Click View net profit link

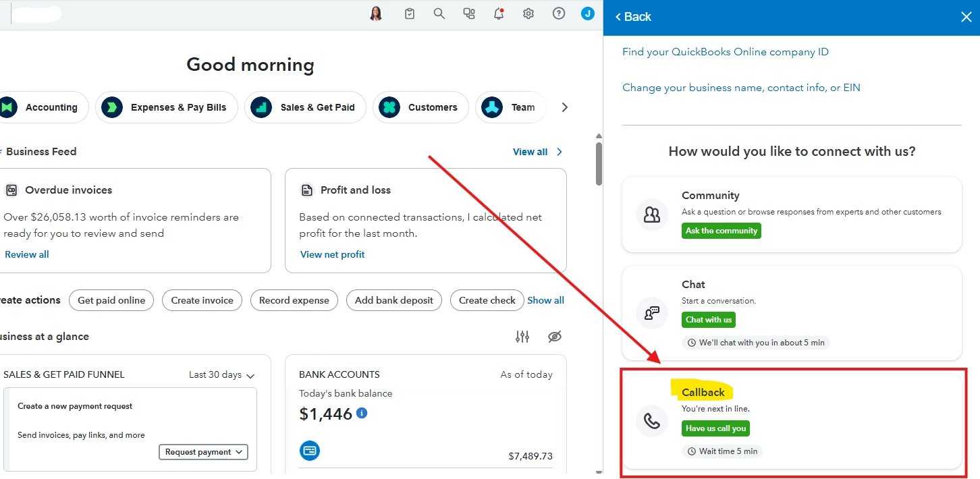[333, 254]
